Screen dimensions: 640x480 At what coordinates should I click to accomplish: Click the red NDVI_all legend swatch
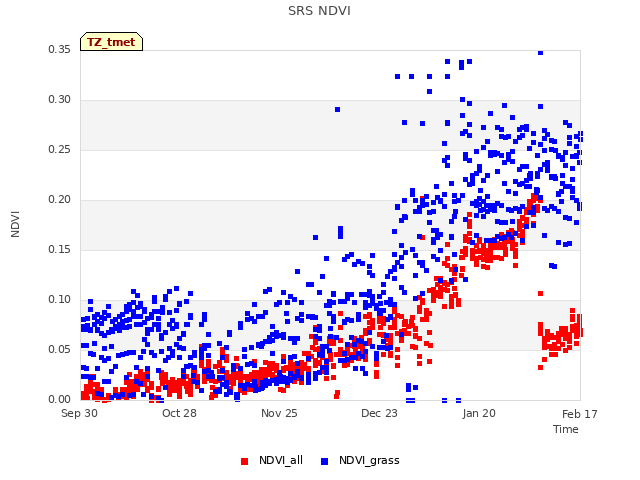pos(244,461)
